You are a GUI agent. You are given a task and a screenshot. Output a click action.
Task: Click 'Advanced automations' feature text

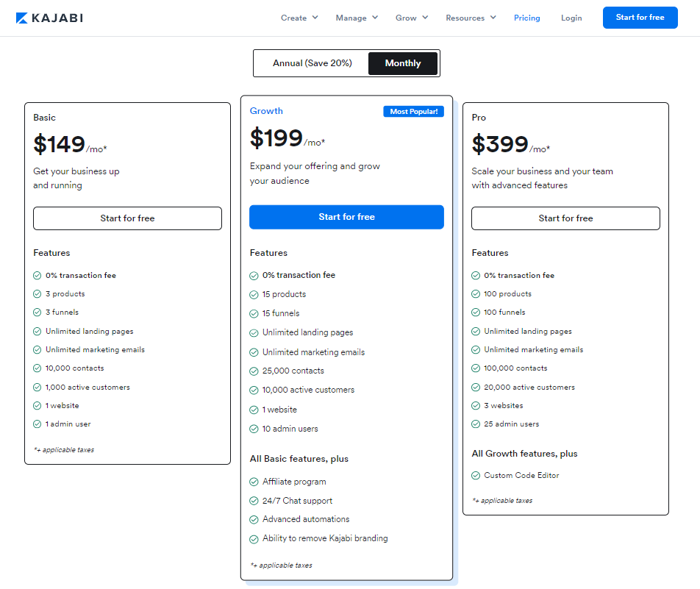pyautogui.click(x=306, y=519)
